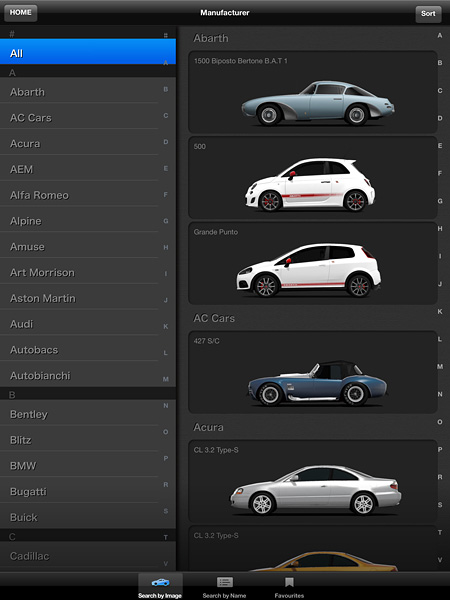This screenshot has width=450, height=600.
Task: Open the Favourites bookmark icon
Action: [x=289, y=582]
